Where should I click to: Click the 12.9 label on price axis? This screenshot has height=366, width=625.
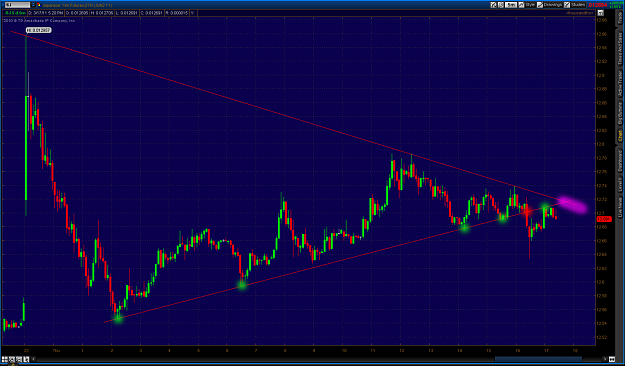[601, 75]
